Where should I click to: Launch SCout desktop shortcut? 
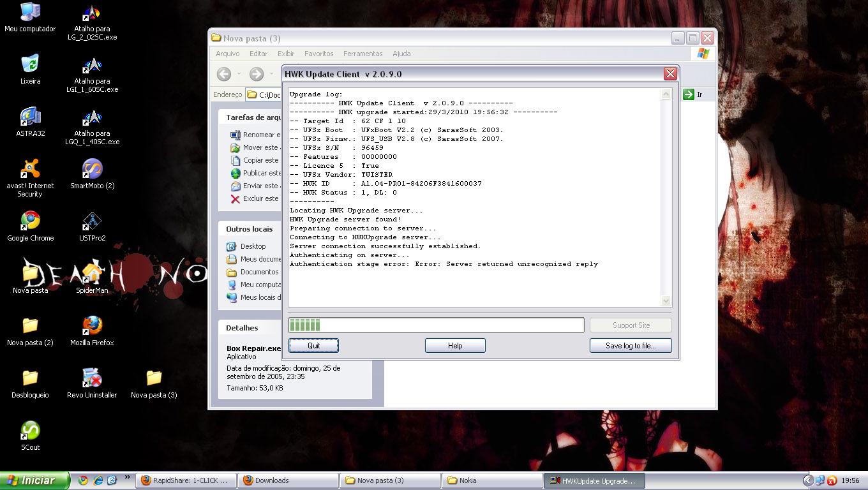coord(30,436)
